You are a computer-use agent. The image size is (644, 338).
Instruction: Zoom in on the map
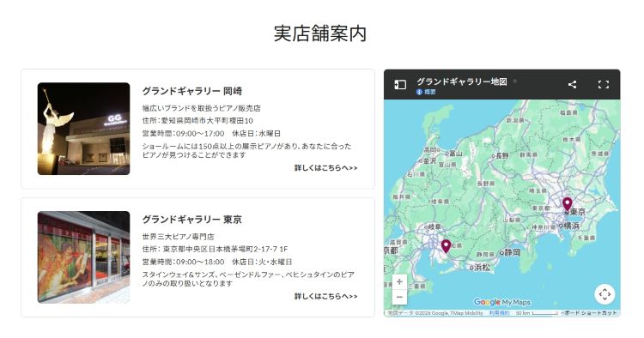[x=399, y=281]
